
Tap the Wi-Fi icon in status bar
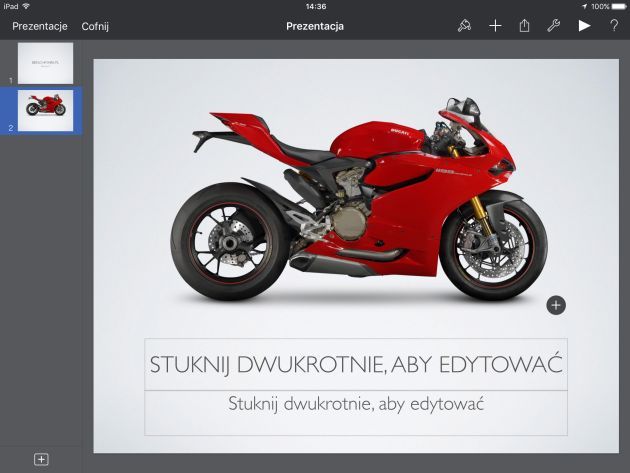(x=27, y=6)
